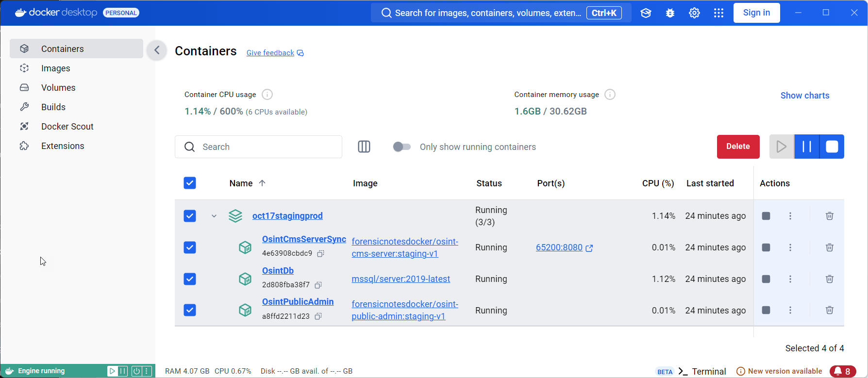Open the port link 65200:8080

tap(564, 247)
